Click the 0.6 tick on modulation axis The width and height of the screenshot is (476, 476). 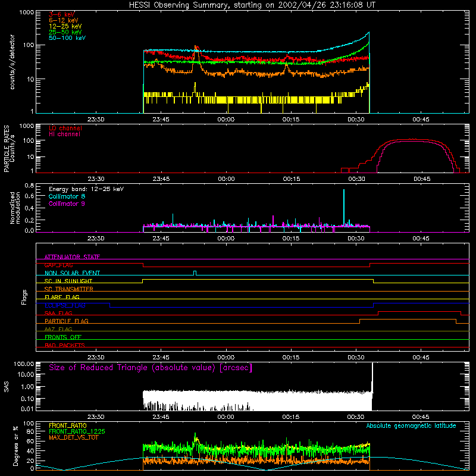[29, 196]
